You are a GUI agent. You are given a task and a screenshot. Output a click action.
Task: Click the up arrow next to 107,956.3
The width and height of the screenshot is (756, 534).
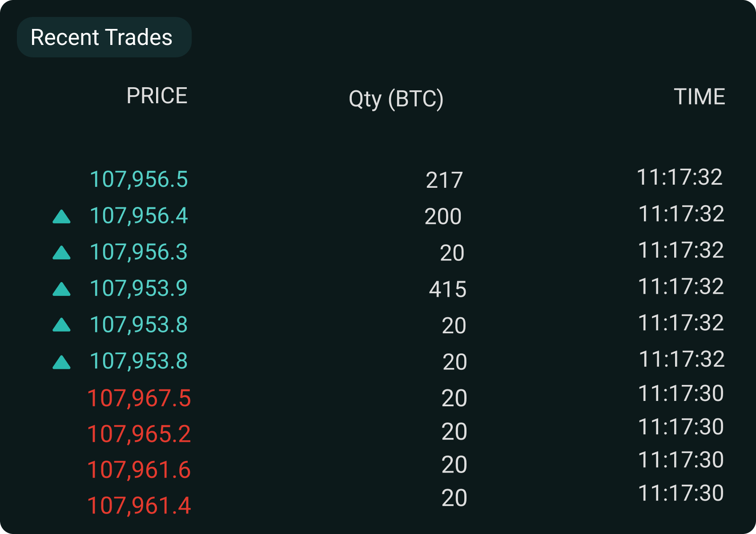[63, 253]
